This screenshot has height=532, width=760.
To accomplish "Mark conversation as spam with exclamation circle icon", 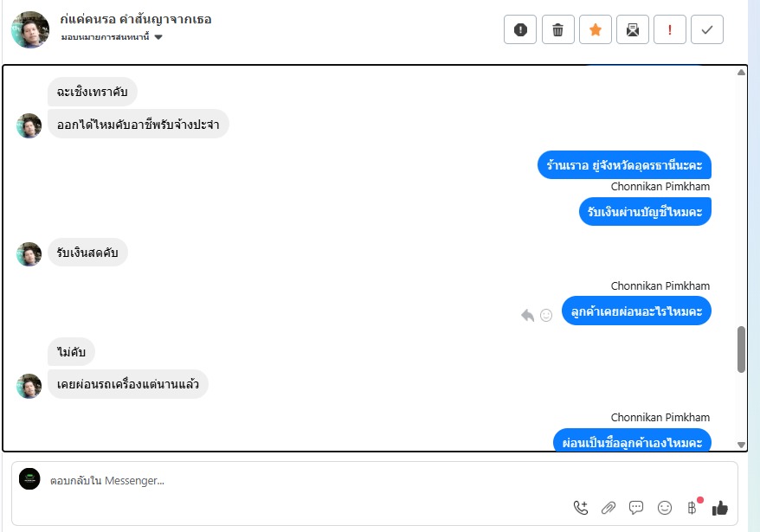I will click(x=520, y=30).
